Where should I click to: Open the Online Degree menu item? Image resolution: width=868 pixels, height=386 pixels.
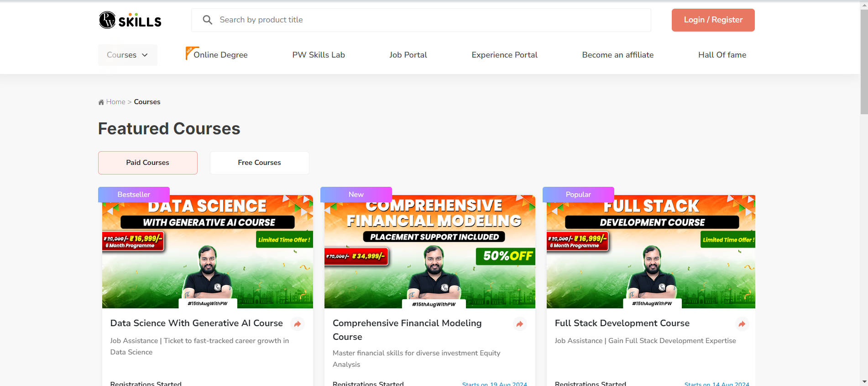tap(220, 55)
